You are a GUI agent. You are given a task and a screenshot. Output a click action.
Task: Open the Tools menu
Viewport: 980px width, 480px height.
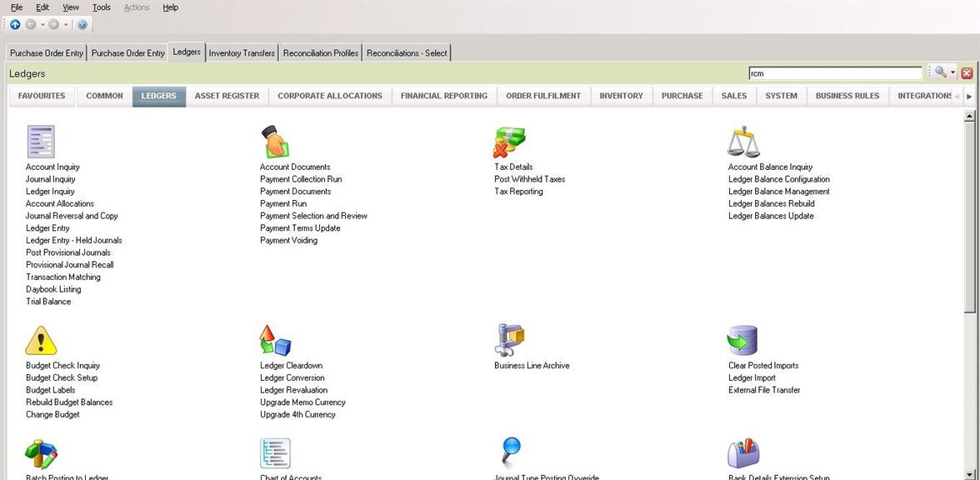pos(102,7)
